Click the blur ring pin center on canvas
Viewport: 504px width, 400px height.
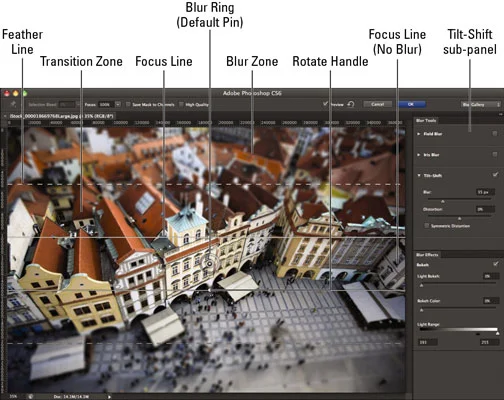pos(210,264)
